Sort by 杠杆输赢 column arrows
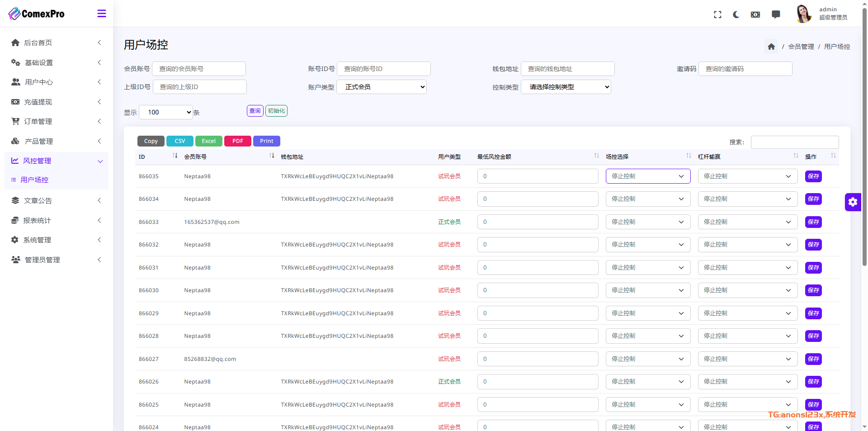Screen dimensions: 868x431 (796, 156)
